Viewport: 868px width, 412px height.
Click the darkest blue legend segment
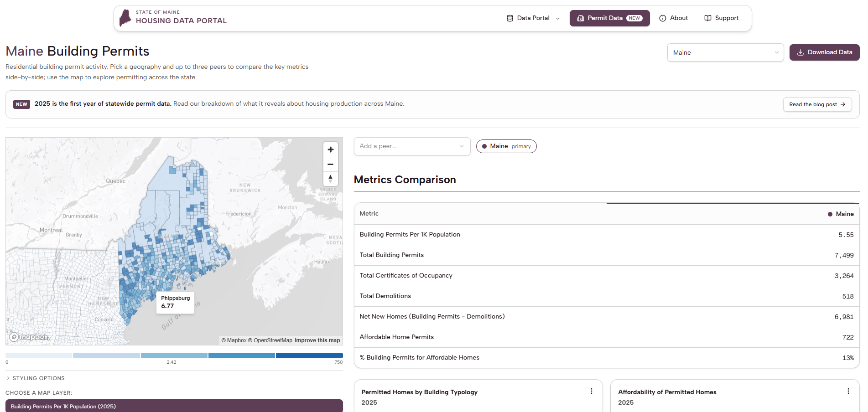click(309, 355)
